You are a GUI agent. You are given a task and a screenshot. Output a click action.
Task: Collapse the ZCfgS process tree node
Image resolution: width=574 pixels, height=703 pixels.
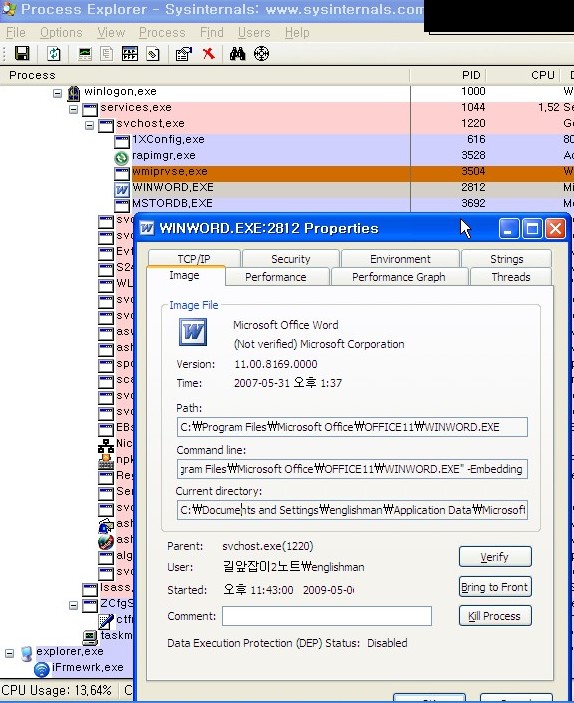(x=74, y=605)
